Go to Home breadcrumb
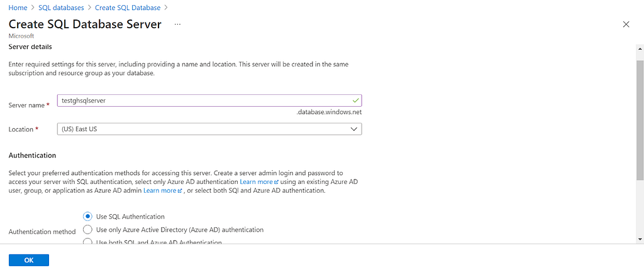 click(x=18, y=8)
